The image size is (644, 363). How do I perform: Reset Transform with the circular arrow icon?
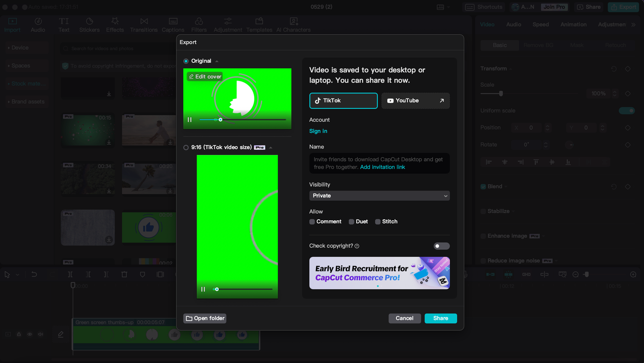(x=614, y=69)
